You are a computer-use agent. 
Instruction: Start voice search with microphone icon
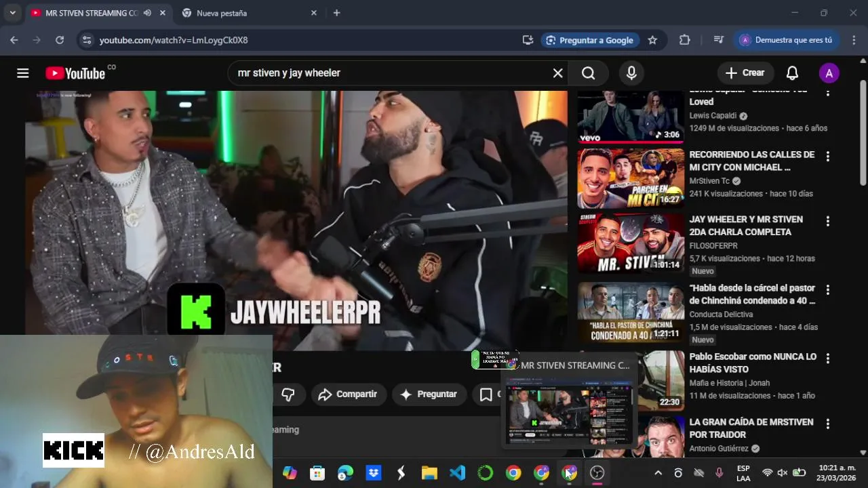631,73
